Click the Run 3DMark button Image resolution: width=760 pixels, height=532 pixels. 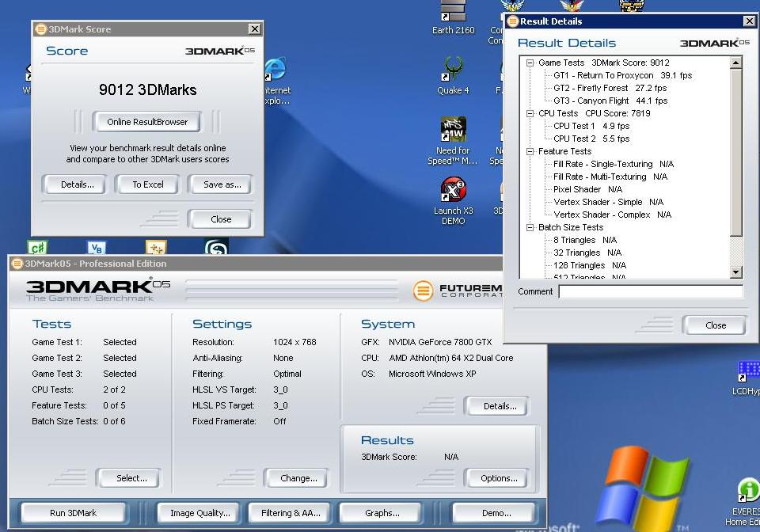coord(73,513)
